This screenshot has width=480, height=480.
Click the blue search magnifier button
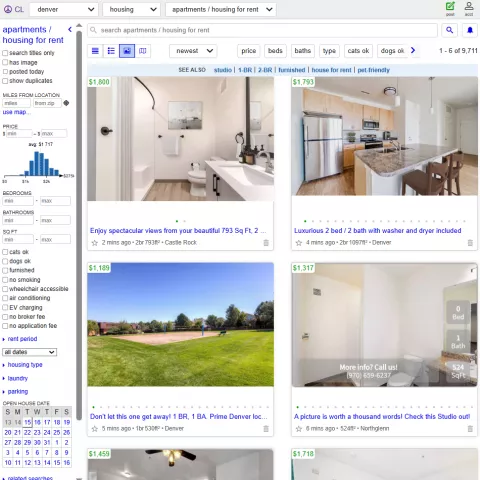[450, 30]
